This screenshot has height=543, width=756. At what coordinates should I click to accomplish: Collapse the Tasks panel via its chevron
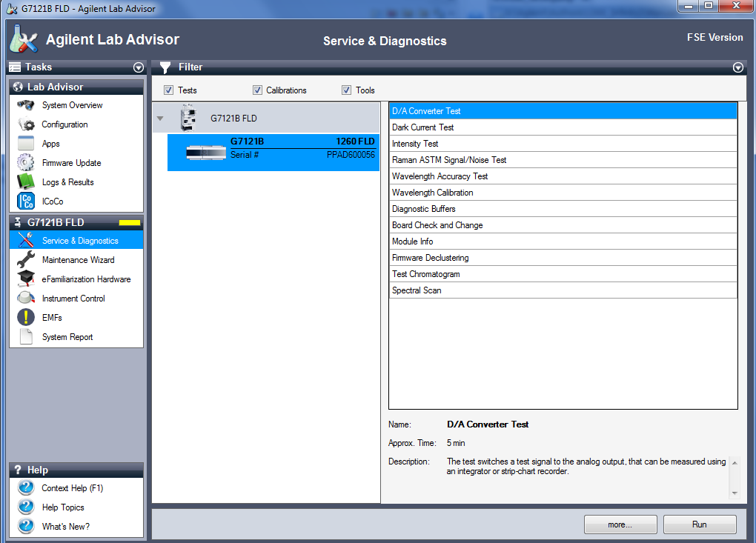(138, 67)
